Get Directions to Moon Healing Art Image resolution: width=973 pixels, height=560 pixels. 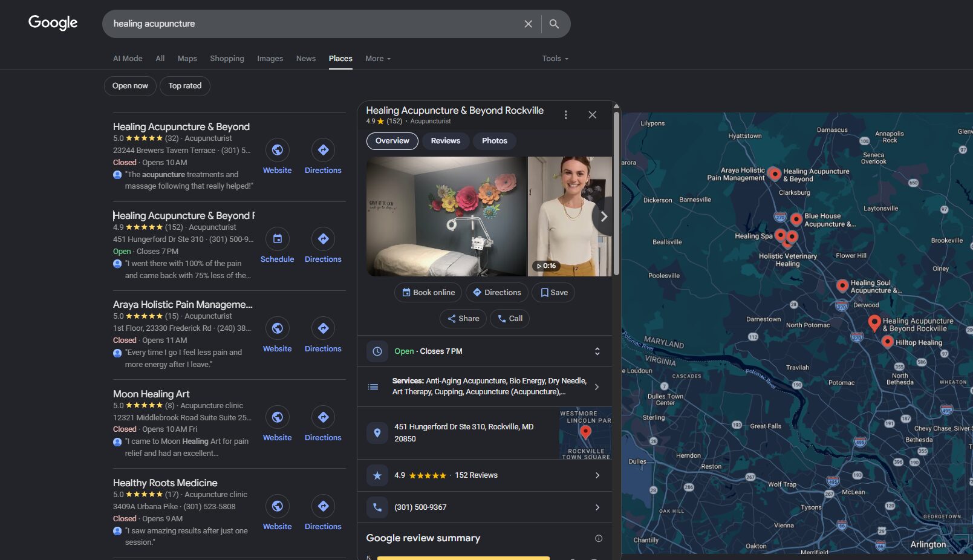click(323, 417)
